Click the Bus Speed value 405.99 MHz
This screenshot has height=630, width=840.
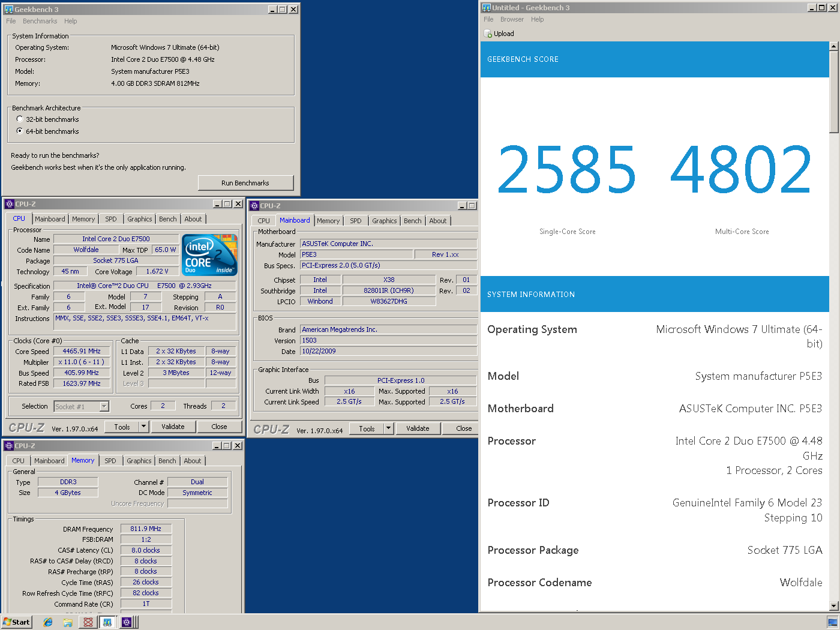tap(82, 373)
